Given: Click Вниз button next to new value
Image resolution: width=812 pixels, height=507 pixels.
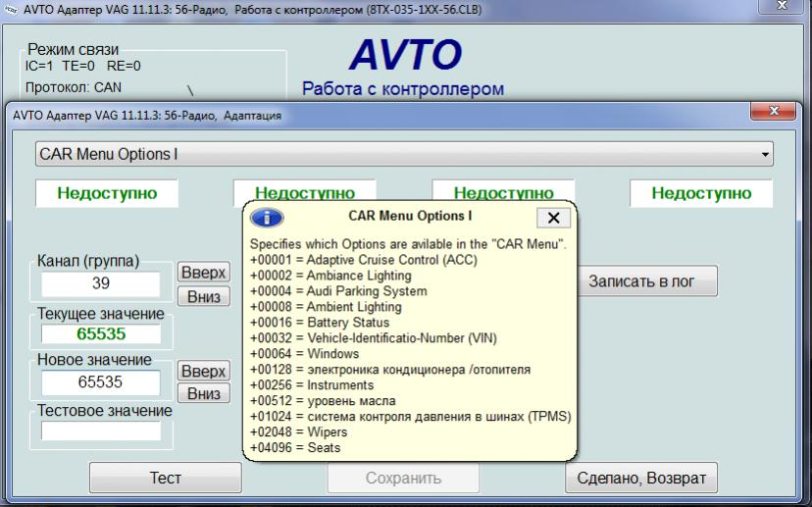Looking at the screenshot, I should click(204, 393).
